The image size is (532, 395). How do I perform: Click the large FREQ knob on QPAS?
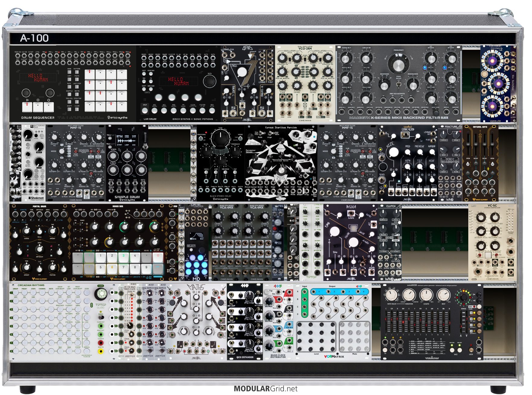pyautogui.click(x=242, y=72)
